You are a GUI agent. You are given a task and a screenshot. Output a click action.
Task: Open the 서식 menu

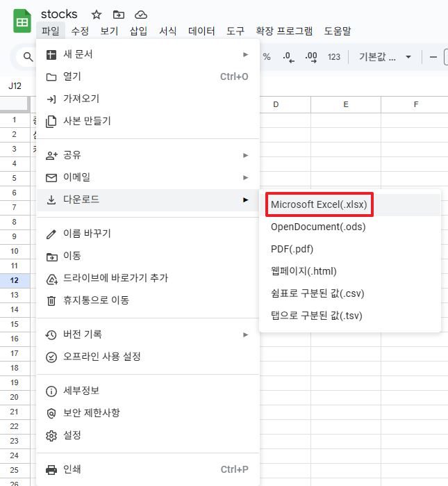[168, 31]
